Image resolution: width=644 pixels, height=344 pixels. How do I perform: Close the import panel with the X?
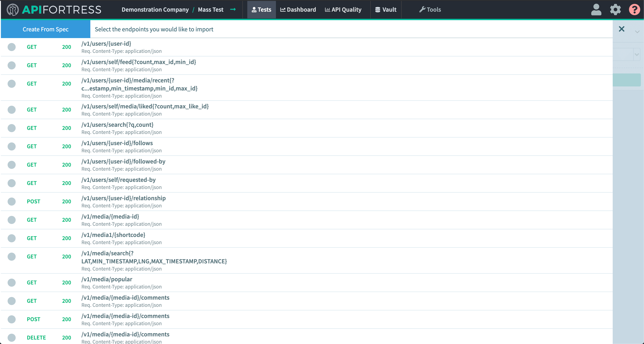point(622,29)
